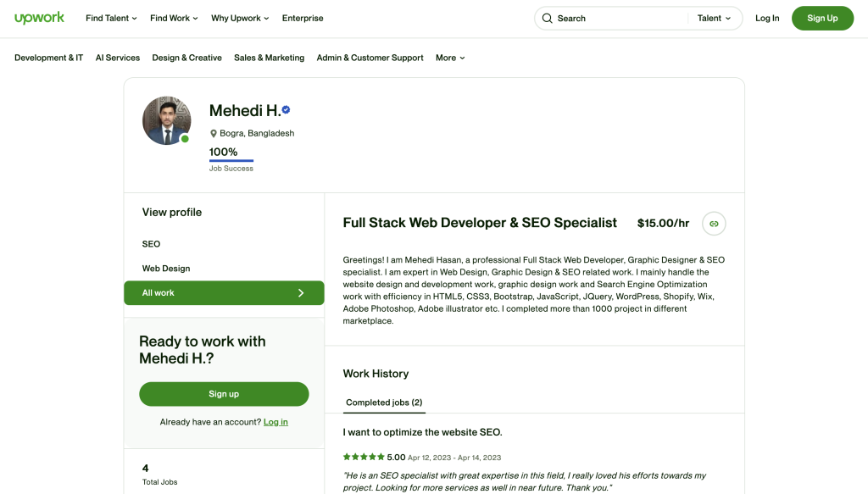868x494 pixels.
Task: Expand the More categories menu
Action: pos(450,58)
